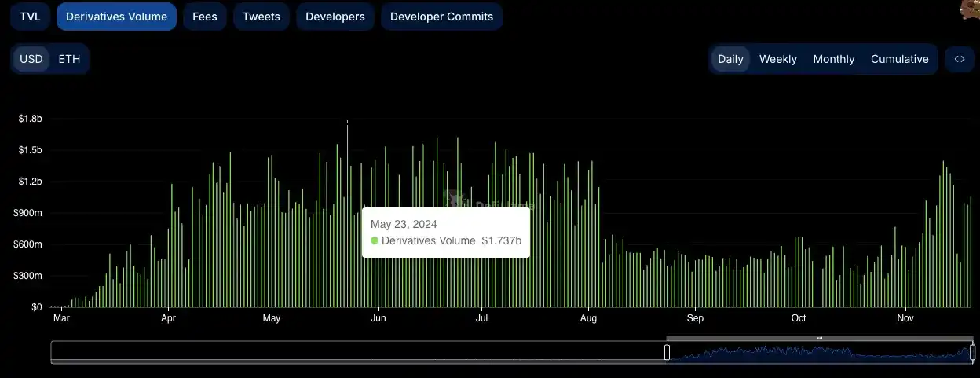Image resolution: width=980 pixels, height=378 pixels.
Task: Click the green dot in the tooltip
Action: coord(375,241)
